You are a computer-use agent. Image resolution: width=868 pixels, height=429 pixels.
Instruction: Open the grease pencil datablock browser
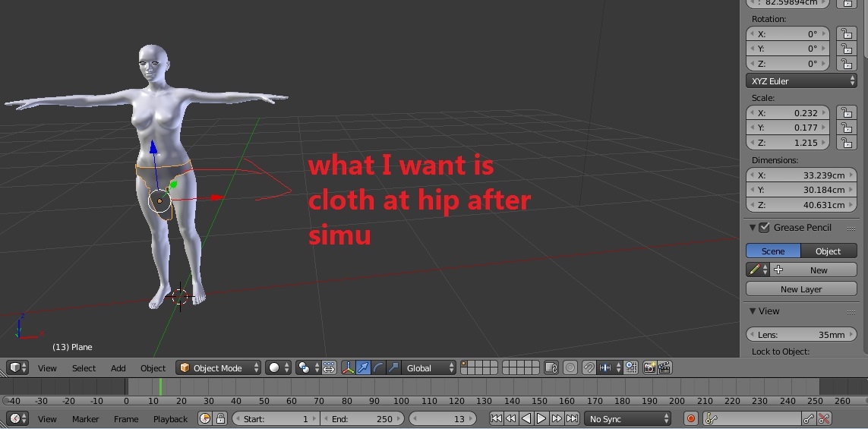tap(758, 270)
